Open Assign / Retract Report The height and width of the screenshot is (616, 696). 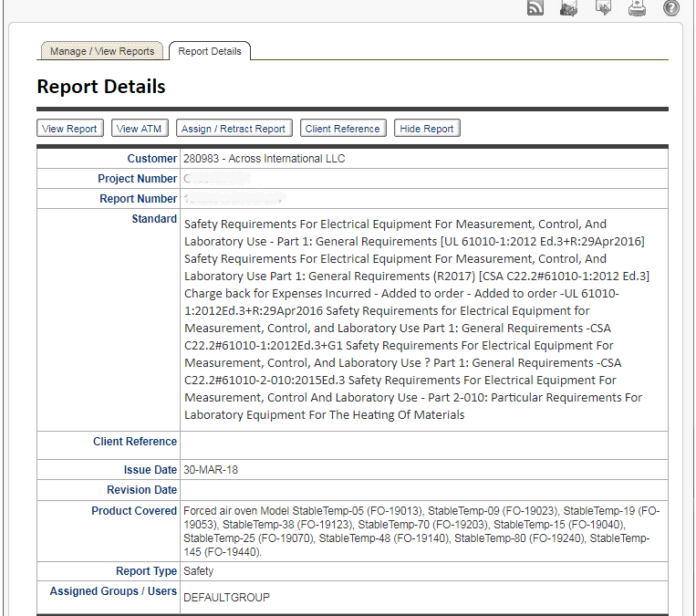(x=234, y=129)
